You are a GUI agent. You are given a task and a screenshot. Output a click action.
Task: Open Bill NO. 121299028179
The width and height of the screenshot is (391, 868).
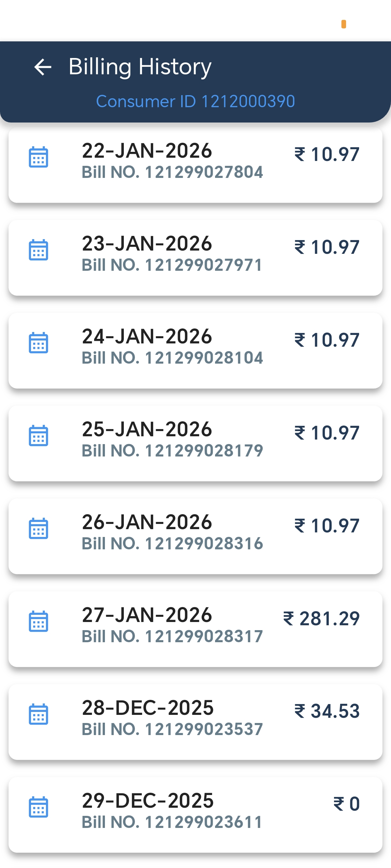(172, 451)
